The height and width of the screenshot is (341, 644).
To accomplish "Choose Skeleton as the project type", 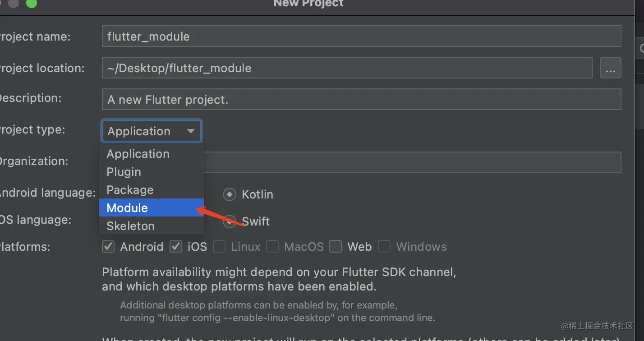I will tap(130, 226).
